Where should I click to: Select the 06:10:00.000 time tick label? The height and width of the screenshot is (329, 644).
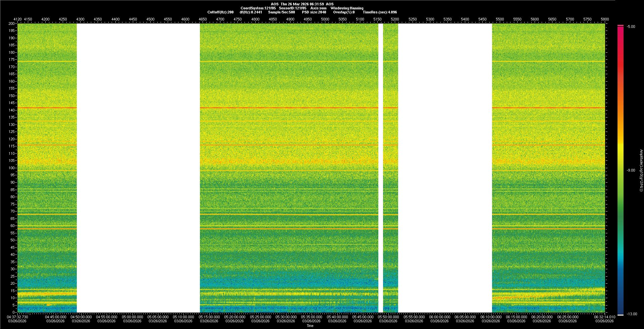click(x=491, y=317)
